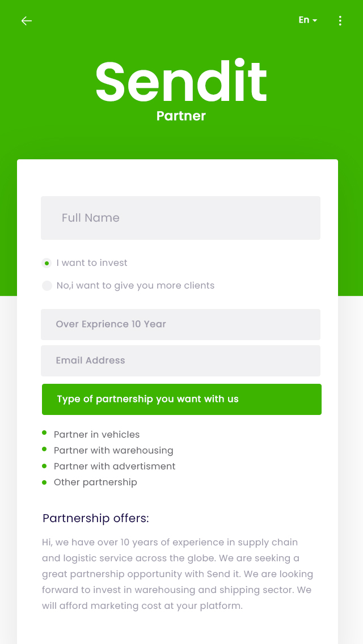Click the green bullet beside Partner with warehousing
Viewport: 363px width, 644px height.
(x=44, y=449)
